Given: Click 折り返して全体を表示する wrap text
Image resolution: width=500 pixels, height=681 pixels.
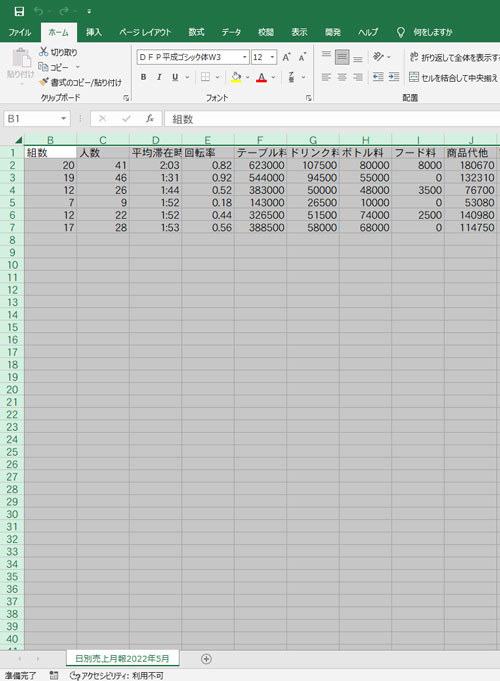Looking at the screenshot, I should 454,57.
